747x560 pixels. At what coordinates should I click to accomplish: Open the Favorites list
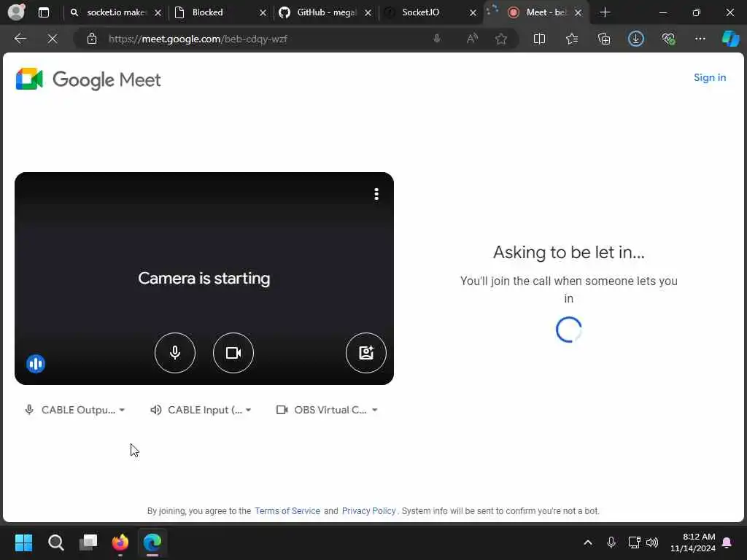point(572,39)
